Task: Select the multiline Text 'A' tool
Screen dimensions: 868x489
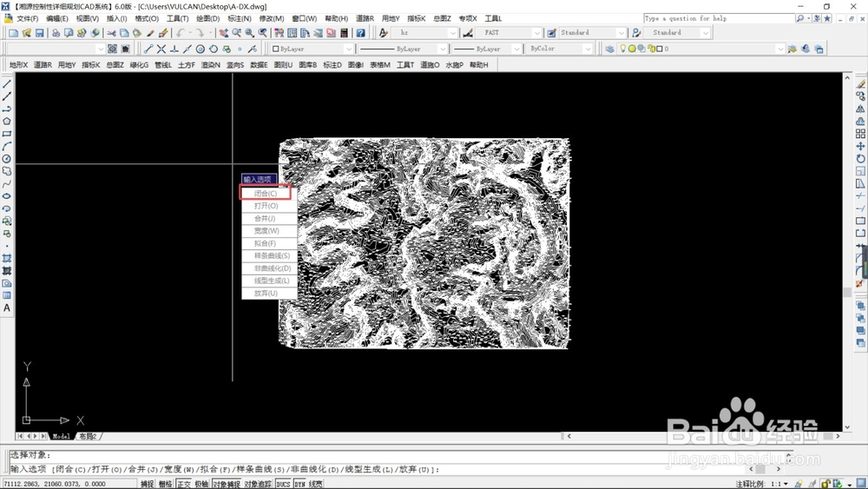Action: (7, 308)
